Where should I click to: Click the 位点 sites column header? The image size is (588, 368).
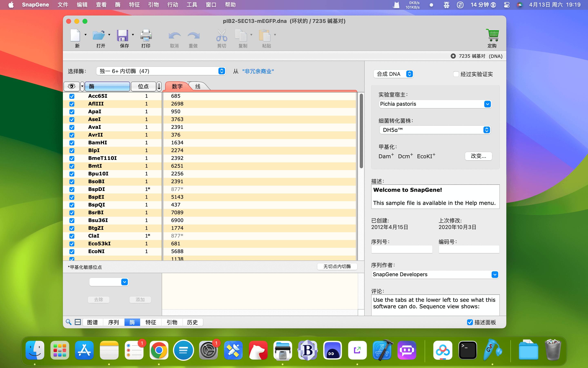[x=143, y=86]
